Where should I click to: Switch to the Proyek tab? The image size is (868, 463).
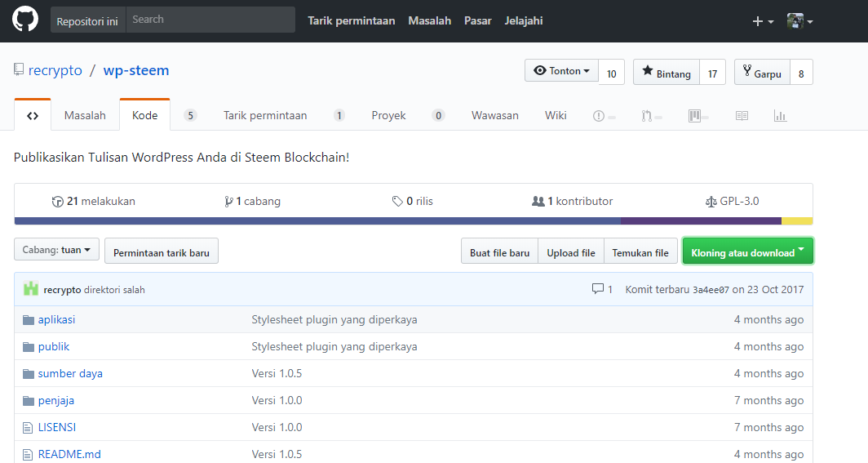tap(388, 115)
